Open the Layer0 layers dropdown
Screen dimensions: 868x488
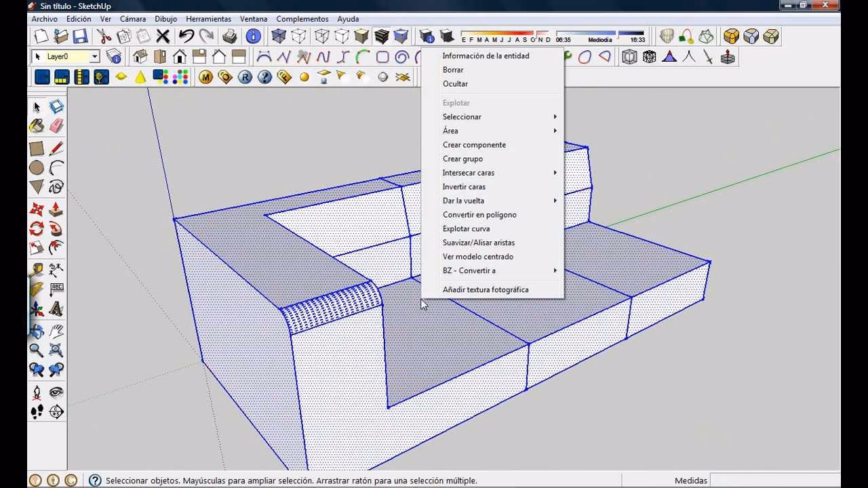(x=96, y=57)
